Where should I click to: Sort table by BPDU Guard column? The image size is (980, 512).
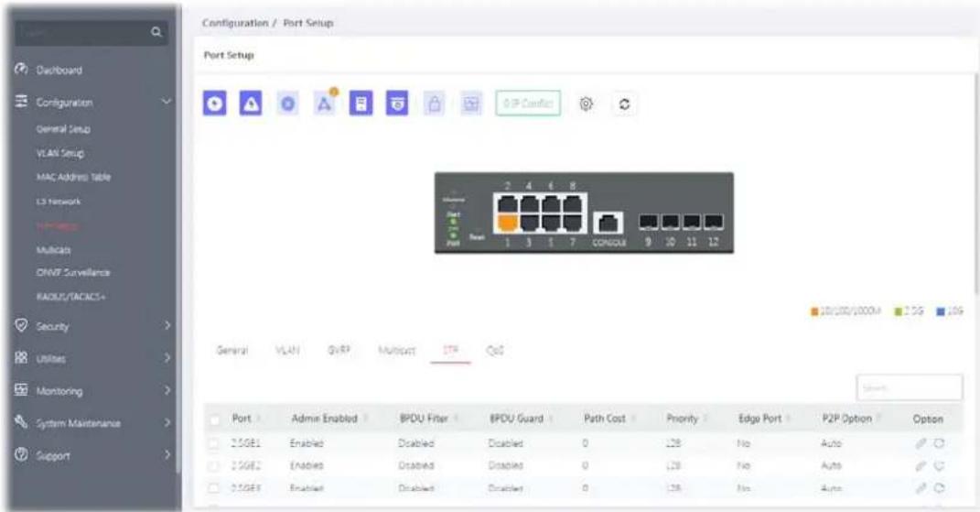tap(522, 418)
